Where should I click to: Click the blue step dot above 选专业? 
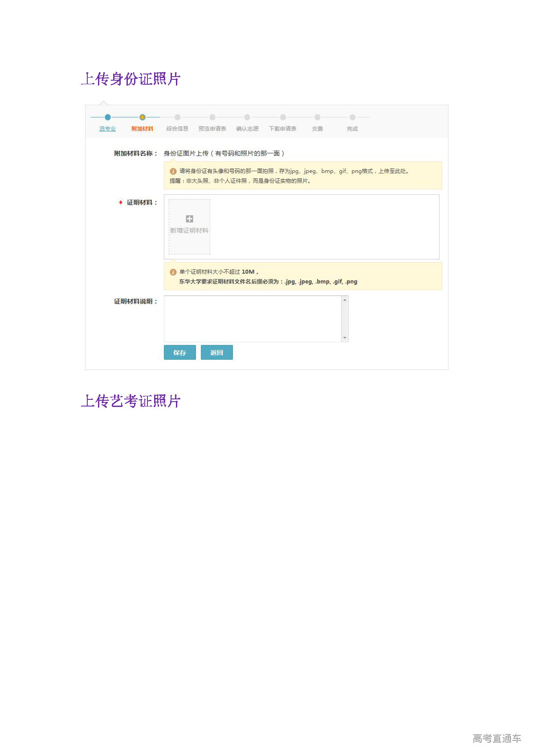107,117
